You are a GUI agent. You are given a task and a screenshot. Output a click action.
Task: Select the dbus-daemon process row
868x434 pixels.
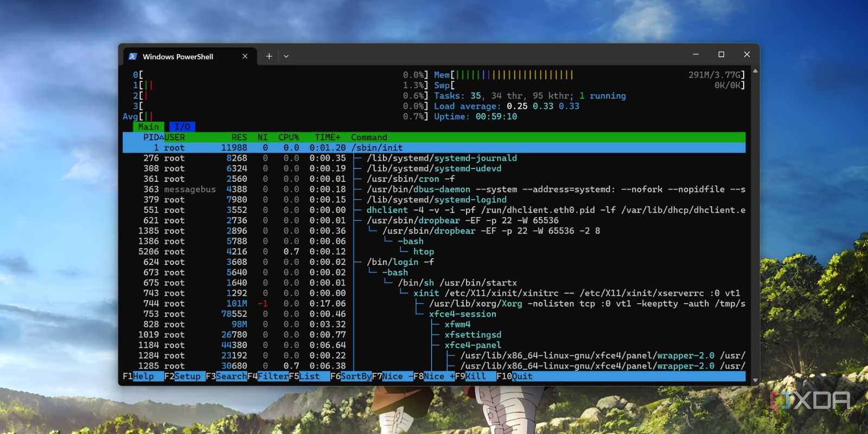pos(434,189)
